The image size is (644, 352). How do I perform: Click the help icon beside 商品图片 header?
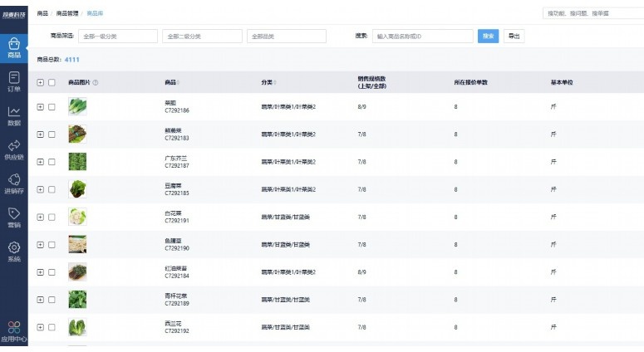[96, 82]
